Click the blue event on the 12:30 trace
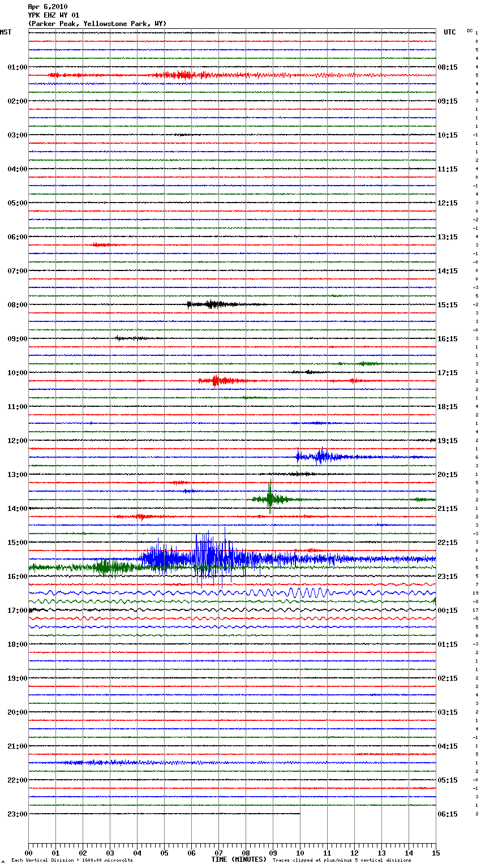 (x=321, y=456)
